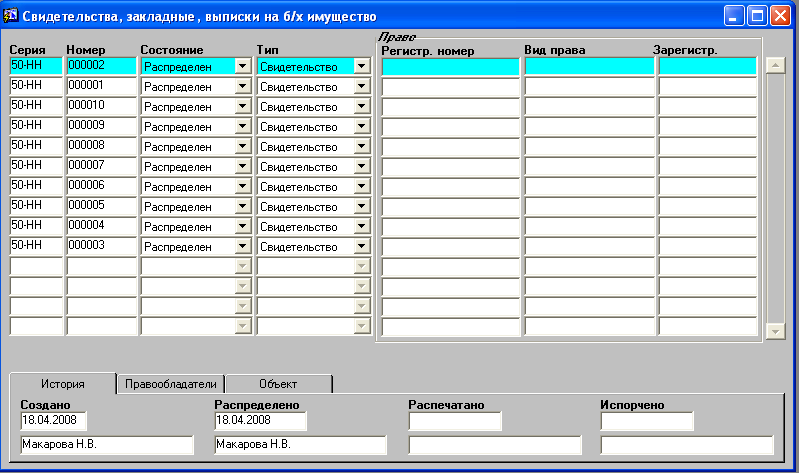Open Состояние dropdown for row 000001
The width and height of the screenshot is (799, 473).
coord(243,86)
